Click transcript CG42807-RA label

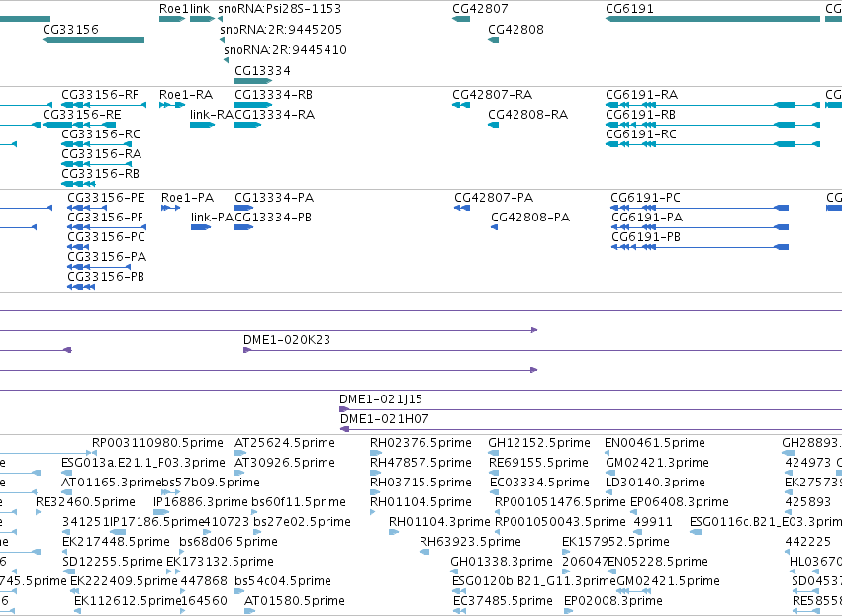point(493,95)
